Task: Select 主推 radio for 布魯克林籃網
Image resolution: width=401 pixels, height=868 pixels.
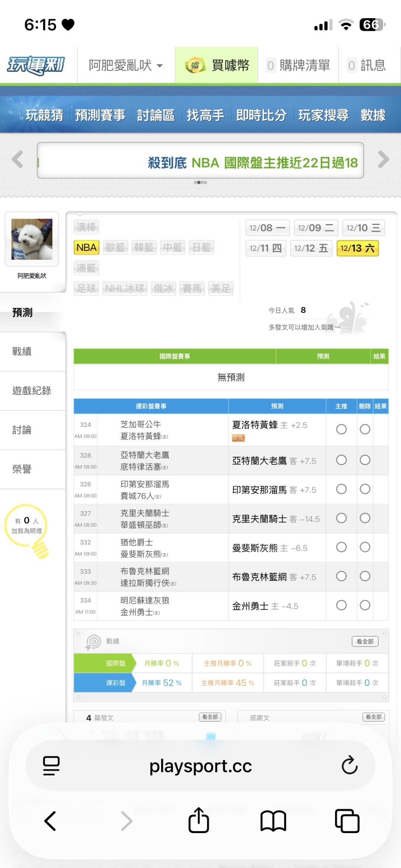Action: [x=341, y=576]
